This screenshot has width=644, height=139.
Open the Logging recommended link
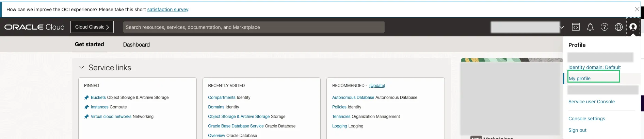click(340, 126)
